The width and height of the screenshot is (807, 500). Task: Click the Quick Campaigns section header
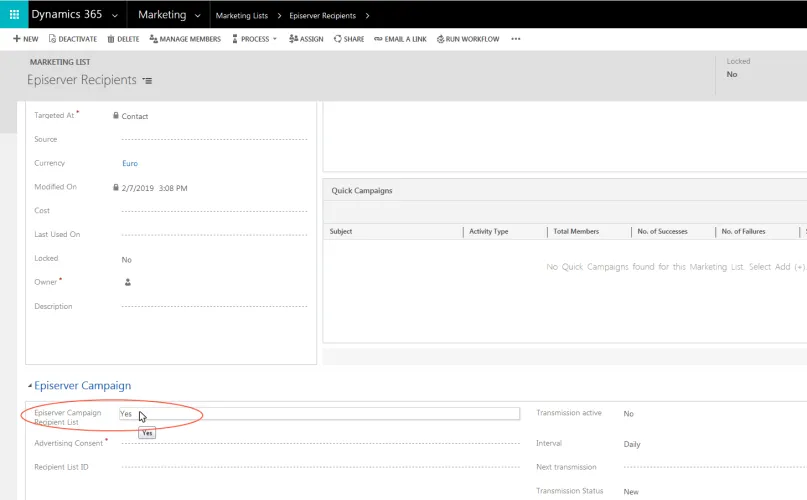[x=362, y=191]
